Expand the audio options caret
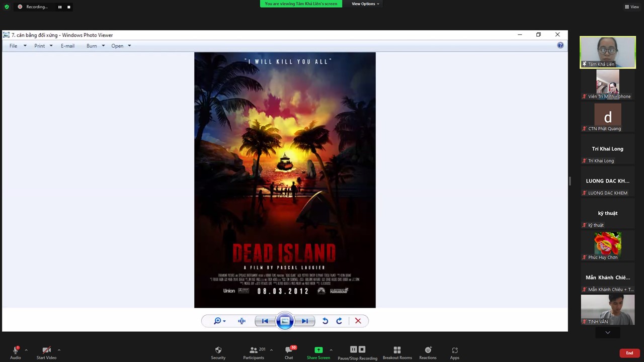Viewport: 644px width, 362px height. click(26, 350)
